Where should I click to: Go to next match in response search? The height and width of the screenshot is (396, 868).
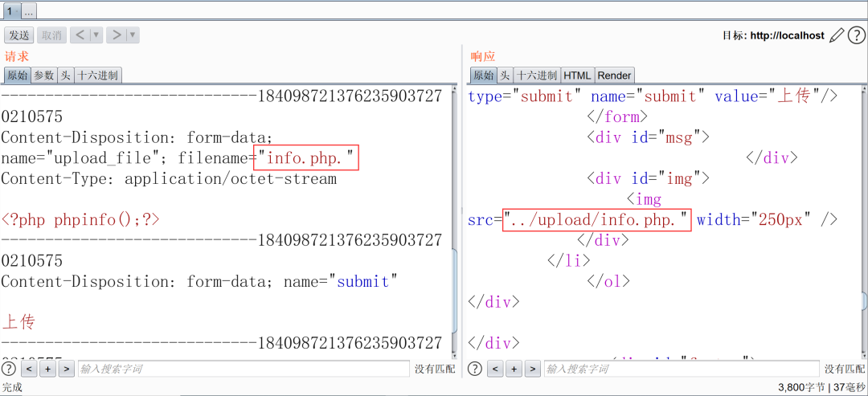[x=532, y=369]
